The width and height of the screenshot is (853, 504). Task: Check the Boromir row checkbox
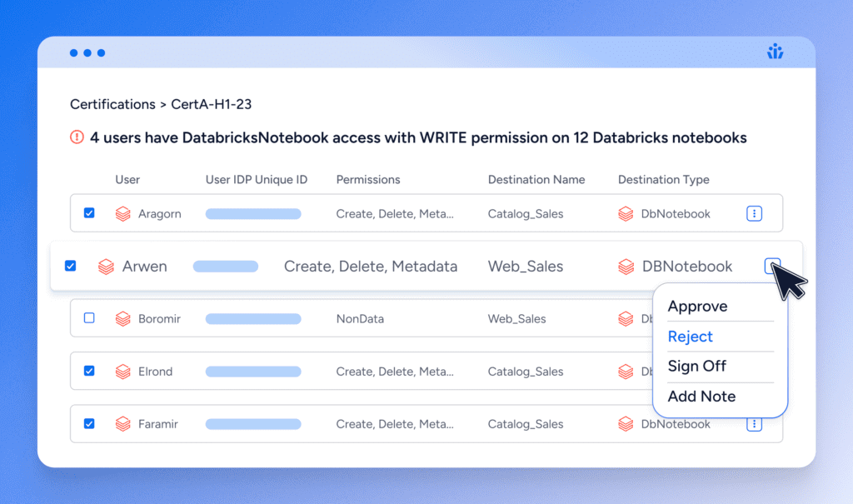click(89, 318)
